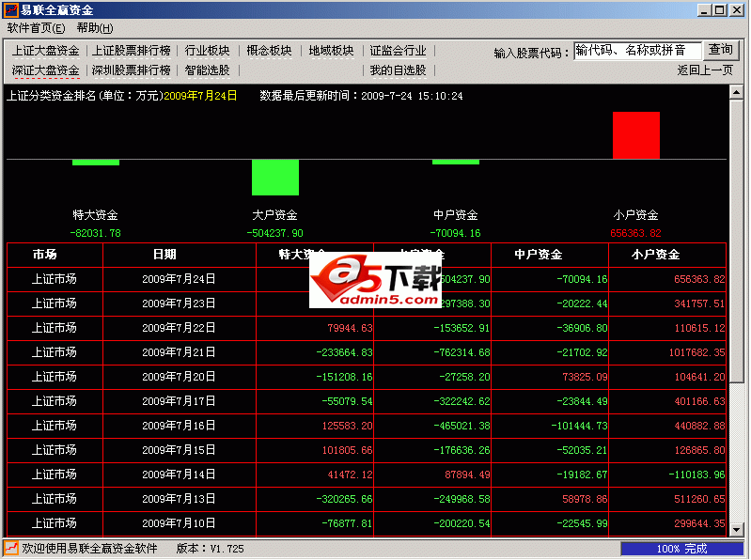Click the green 特大资金 bar

96,163
